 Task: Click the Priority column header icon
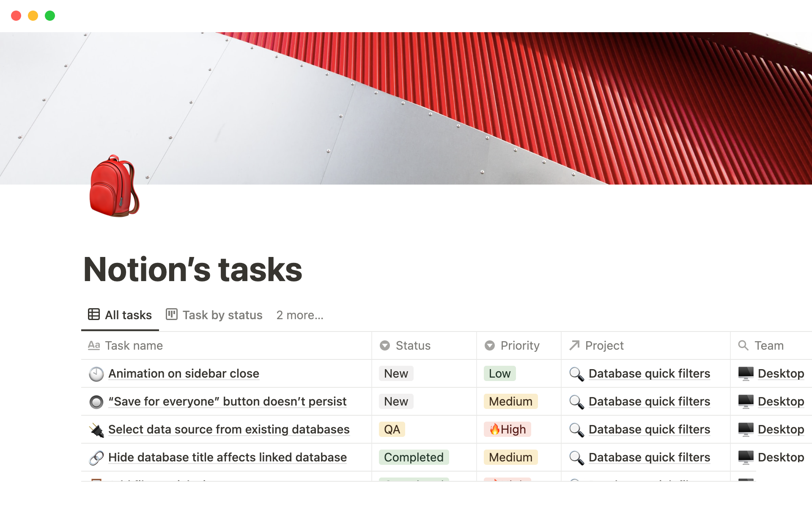(x=490, y=345)
